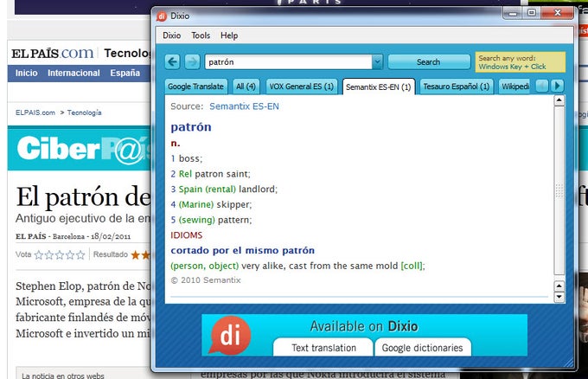This screenshot has width=588, height=379.
Task: Click the definition 'patron saint;'
Action: click(222, 174)
